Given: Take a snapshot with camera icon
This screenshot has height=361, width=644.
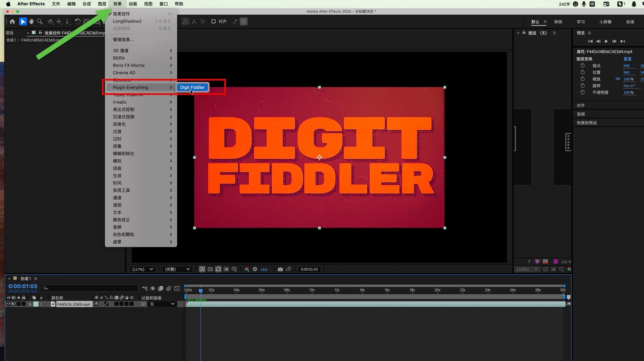Looking at the screenshot, I should point(280,269).
